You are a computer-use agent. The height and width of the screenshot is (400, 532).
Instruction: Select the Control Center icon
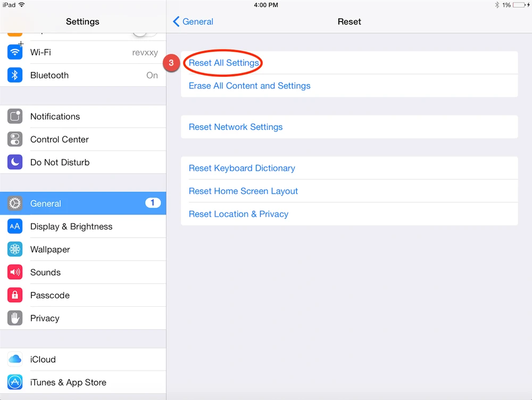pyautogui.click(x=14, y=139)
